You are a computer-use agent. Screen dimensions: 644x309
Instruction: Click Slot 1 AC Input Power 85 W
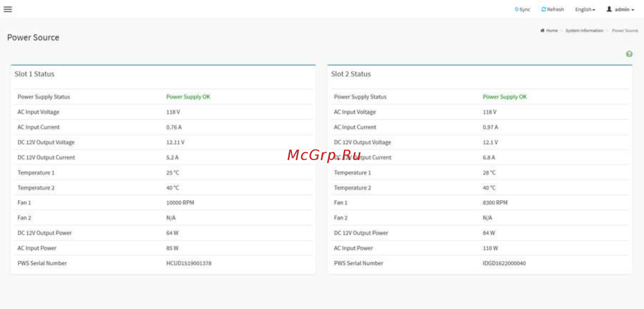pyautogui.click(x=172, y=248)
